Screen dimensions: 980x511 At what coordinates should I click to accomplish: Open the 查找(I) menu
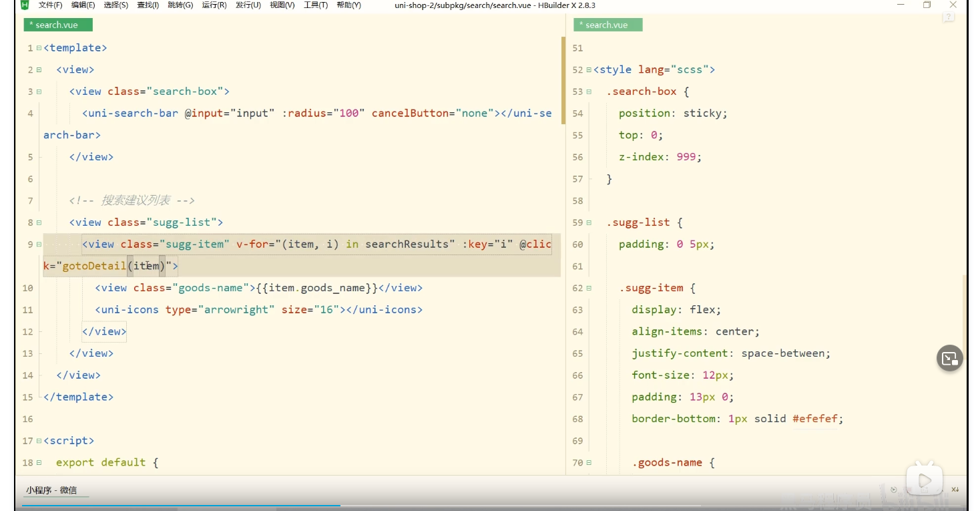pos(148,5)
